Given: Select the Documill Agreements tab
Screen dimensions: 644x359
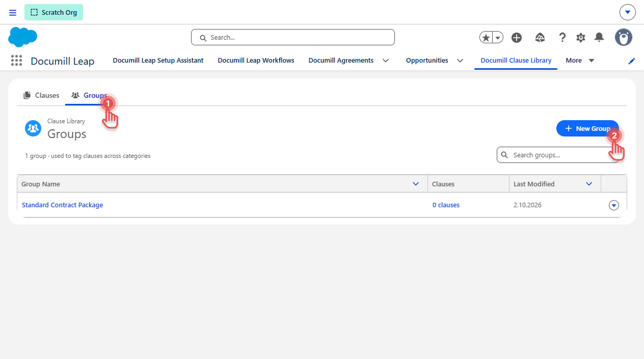Looking at the screenshot, I should coord(341,61).
